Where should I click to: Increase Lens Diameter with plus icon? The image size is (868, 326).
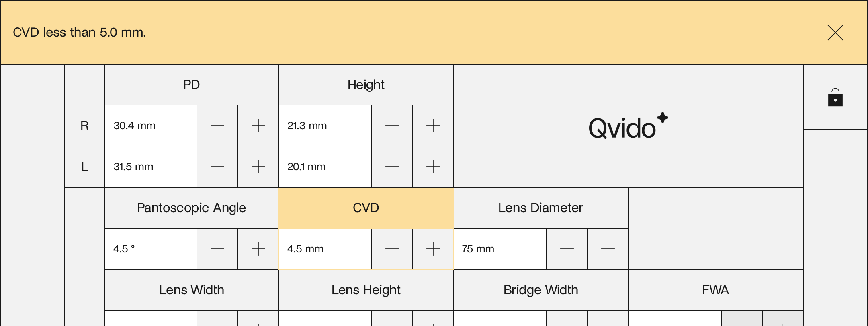[608, 249]
